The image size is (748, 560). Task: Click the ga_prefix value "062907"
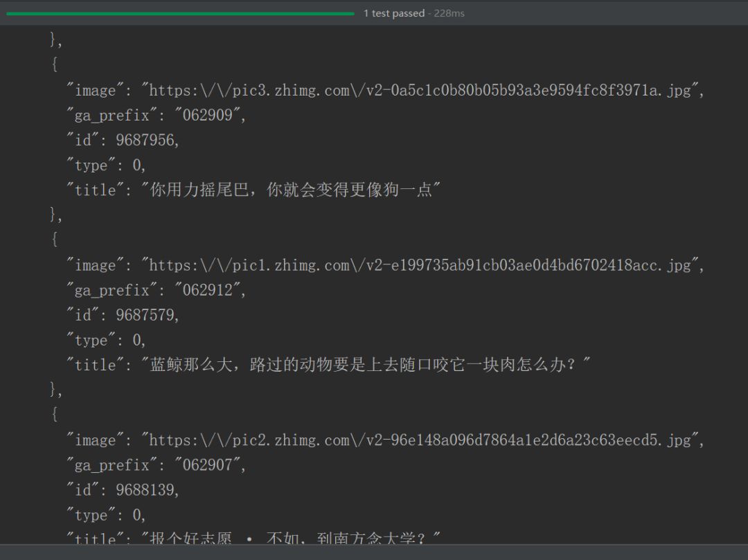[x=209, y=465]
